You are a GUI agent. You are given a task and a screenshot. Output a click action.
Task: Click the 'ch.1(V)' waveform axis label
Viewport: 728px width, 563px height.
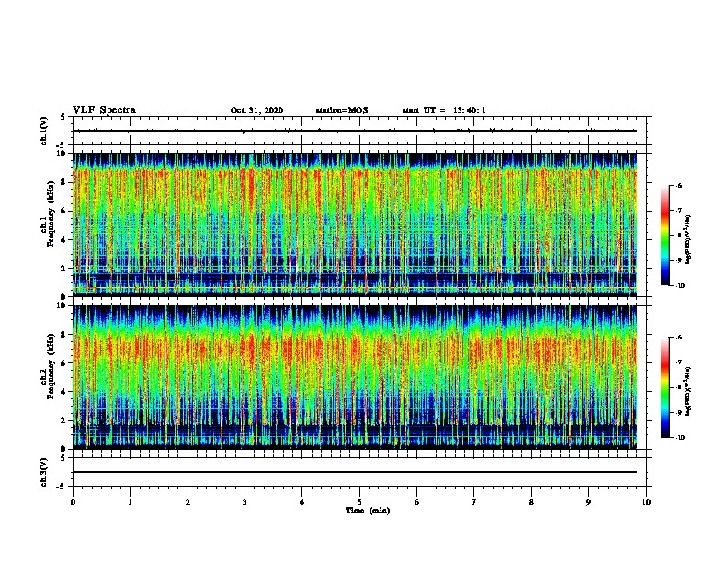(44, 131)
